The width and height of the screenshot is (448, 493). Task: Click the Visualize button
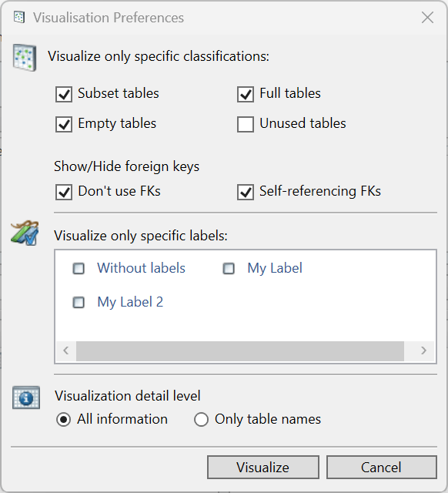263,468
